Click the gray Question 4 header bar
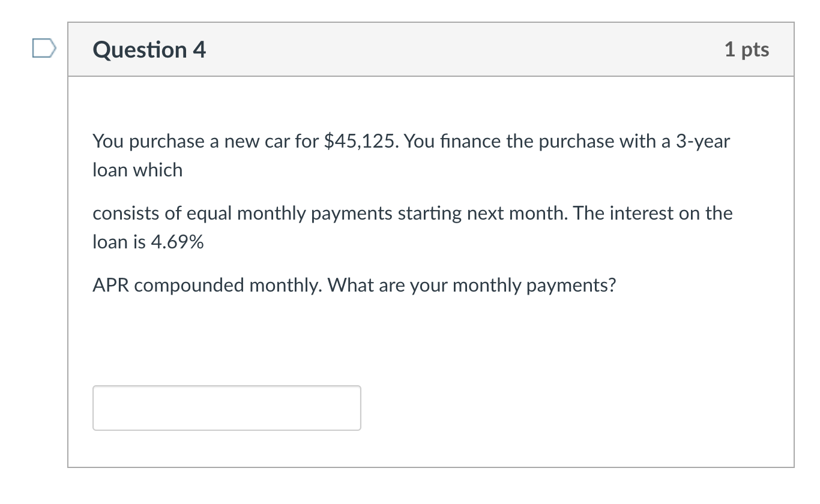This screenshot has width=820, height=504. [x=430, y=50]
